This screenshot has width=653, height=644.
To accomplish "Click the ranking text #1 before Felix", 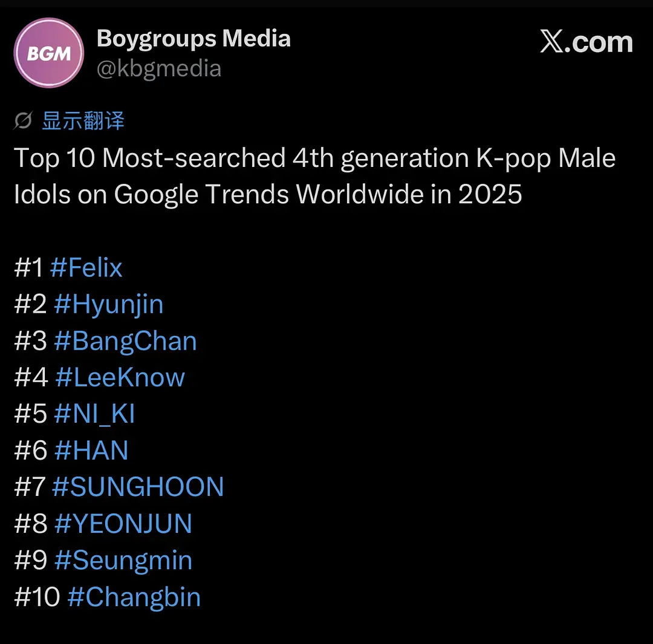I will [x=28, y=267].
